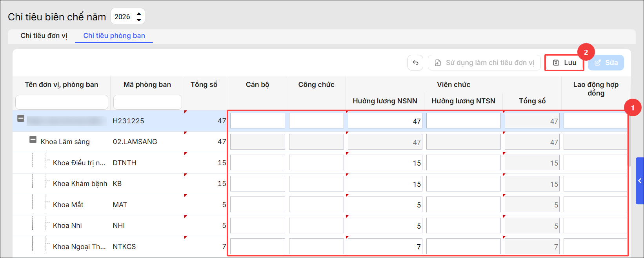Click the Lưu save button

coord(564,63)
